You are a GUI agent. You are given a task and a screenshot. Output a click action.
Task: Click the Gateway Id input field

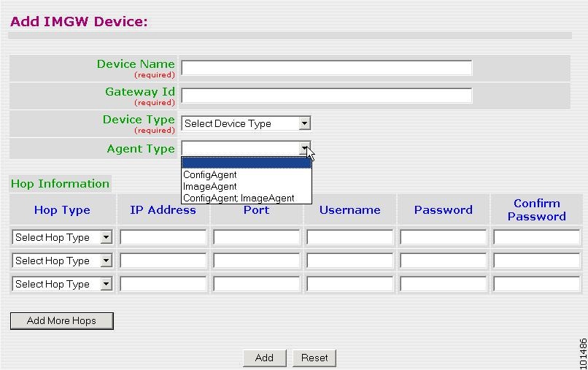327,96
